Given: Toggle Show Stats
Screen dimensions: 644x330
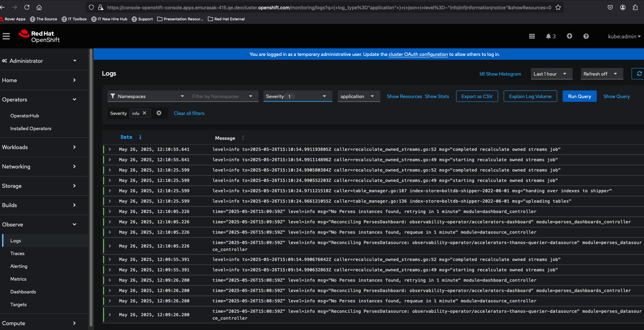Looking at the screenshot, I should pos(437,96).
